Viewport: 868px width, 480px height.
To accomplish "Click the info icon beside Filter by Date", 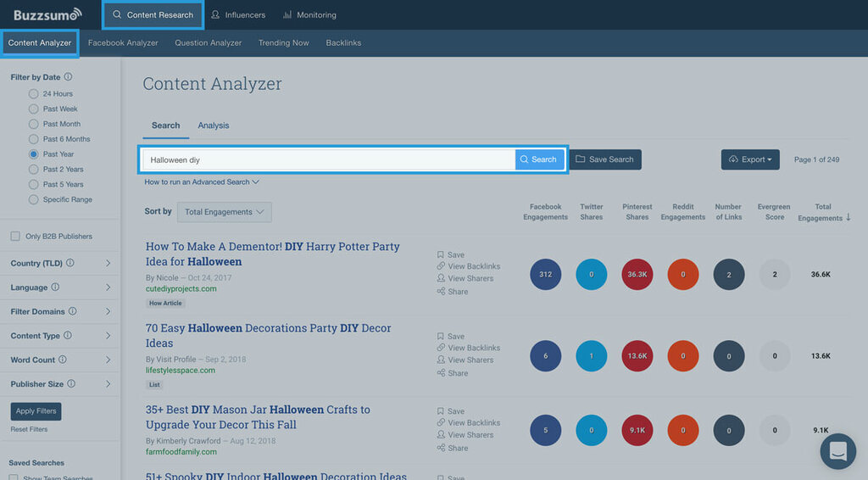I will point(68,77).
